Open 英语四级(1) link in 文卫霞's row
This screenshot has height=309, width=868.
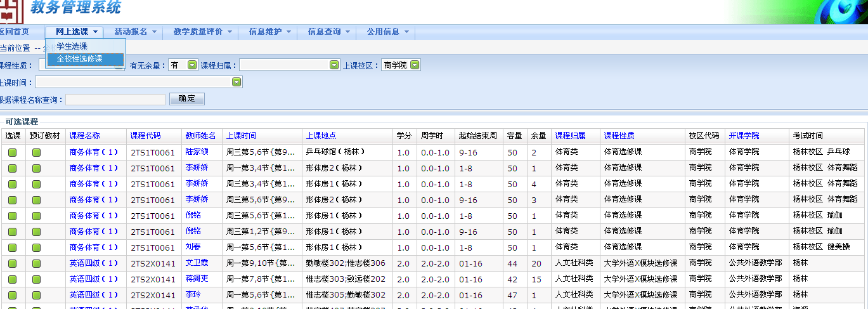(x=94, y=263)
